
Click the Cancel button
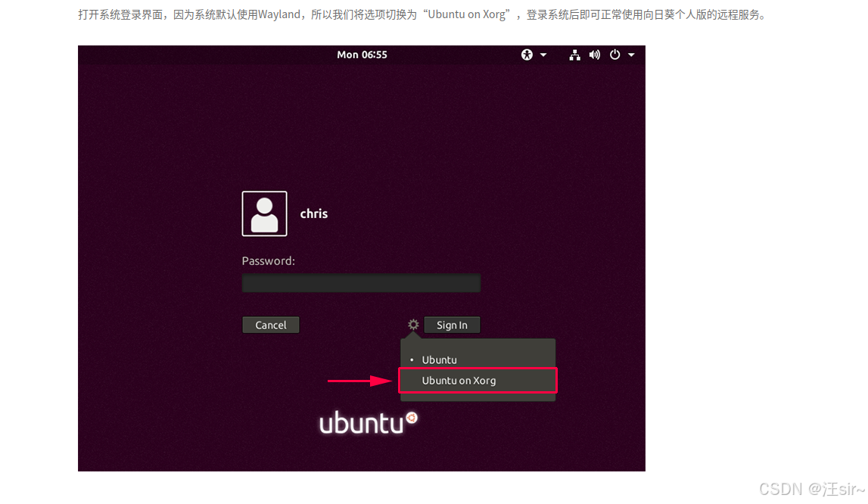271,325
